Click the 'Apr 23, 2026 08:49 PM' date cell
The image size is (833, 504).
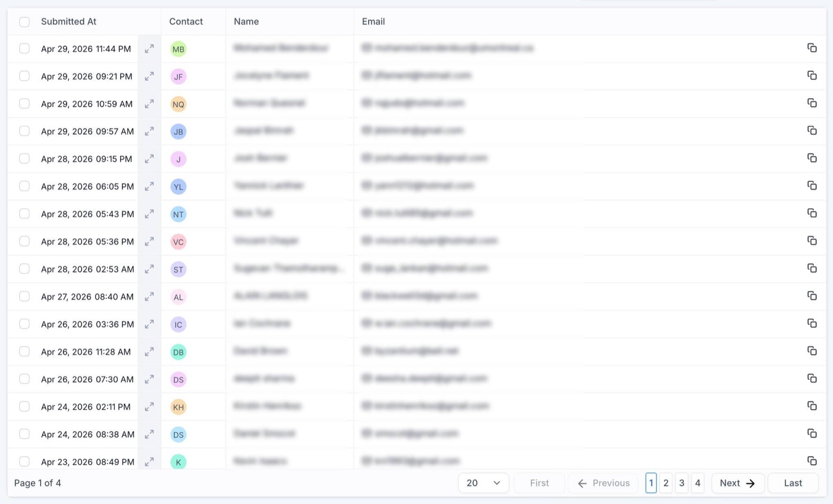click(x=87, y=462)
